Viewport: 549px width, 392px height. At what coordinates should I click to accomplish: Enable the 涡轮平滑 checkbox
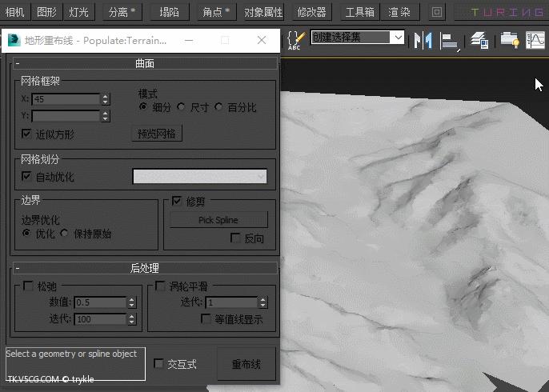click(160, 286)
